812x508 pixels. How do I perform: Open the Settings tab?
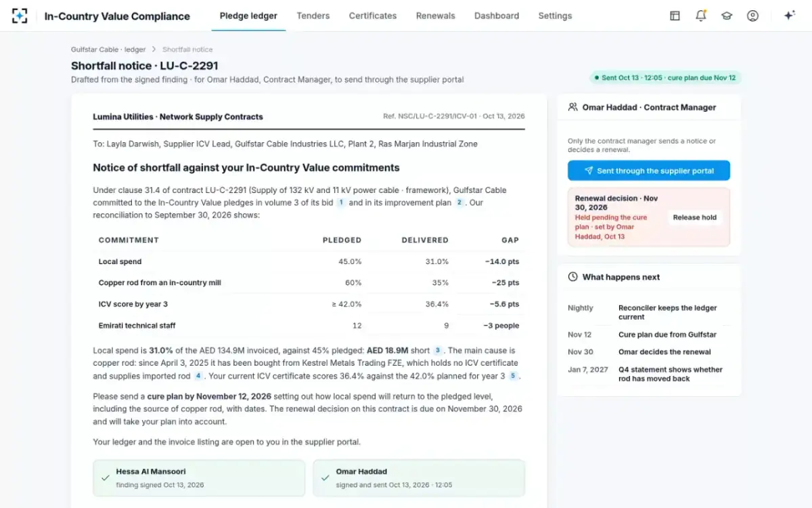click(x=555, y=16)
